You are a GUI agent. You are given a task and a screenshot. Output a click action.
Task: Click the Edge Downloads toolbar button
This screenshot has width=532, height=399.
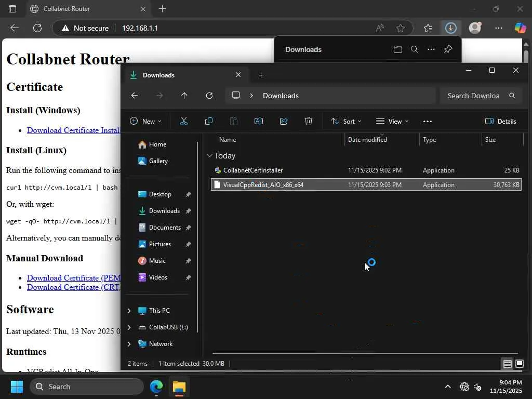(450, 28)
